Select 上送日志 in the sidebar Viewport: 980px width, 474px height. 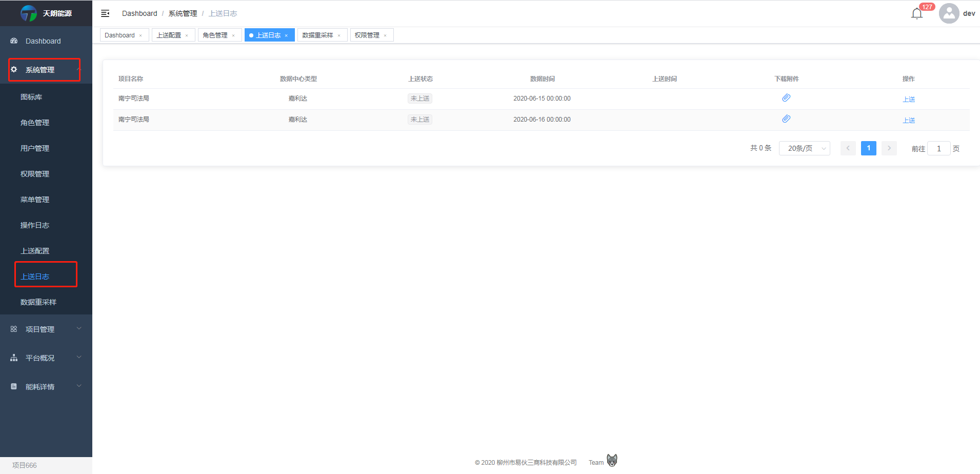46,276
